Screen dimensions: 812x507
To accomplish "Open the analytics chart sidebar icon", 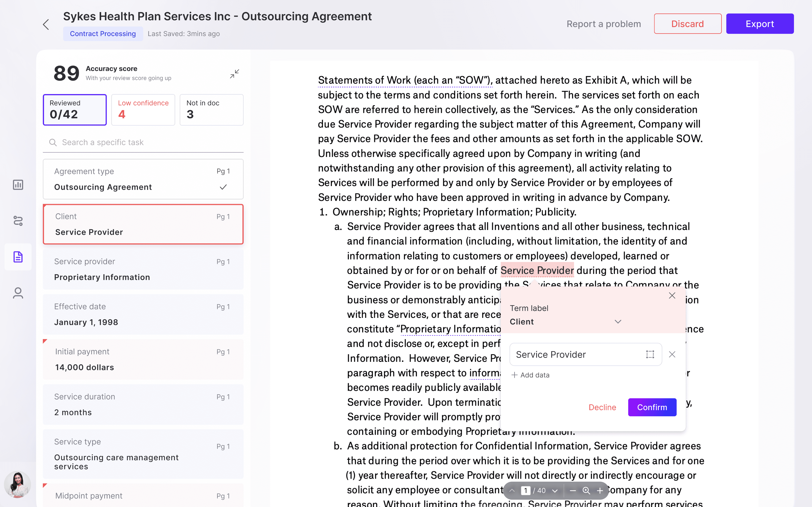I will [18, 185].
